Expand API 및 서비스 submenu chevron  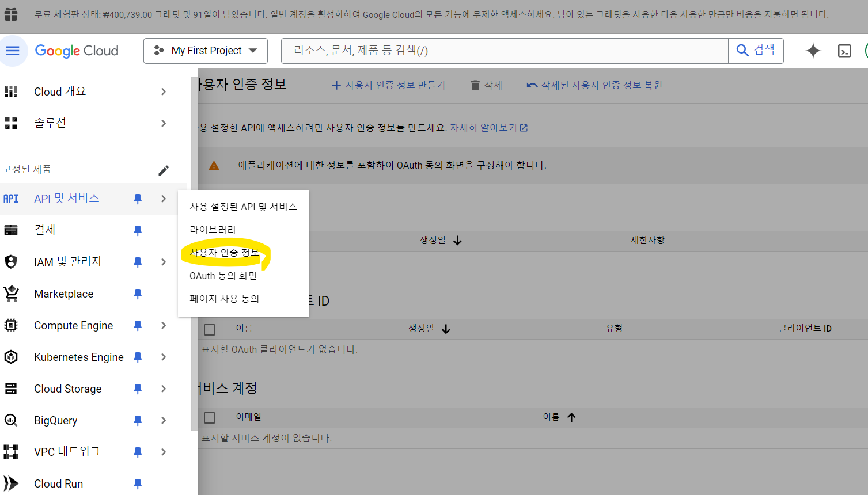[x=164, y=199]
